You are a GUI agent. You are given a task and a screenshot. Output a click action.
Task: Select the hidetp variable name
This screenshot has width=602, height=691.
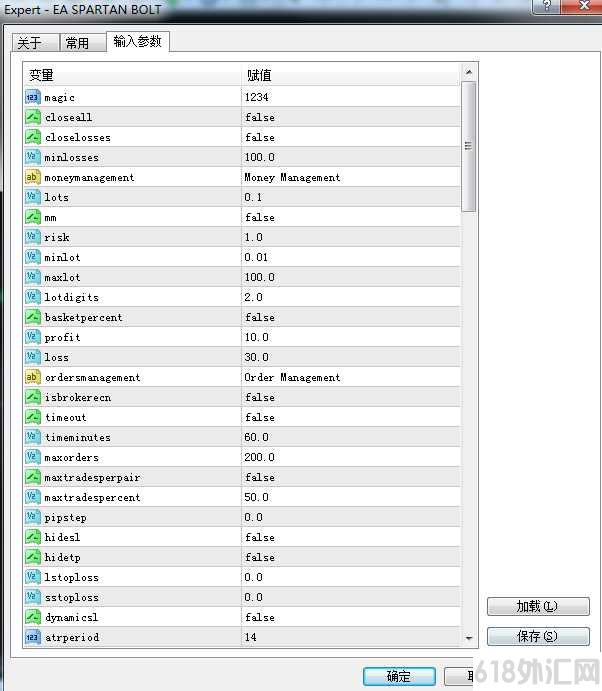coord(63,557)
